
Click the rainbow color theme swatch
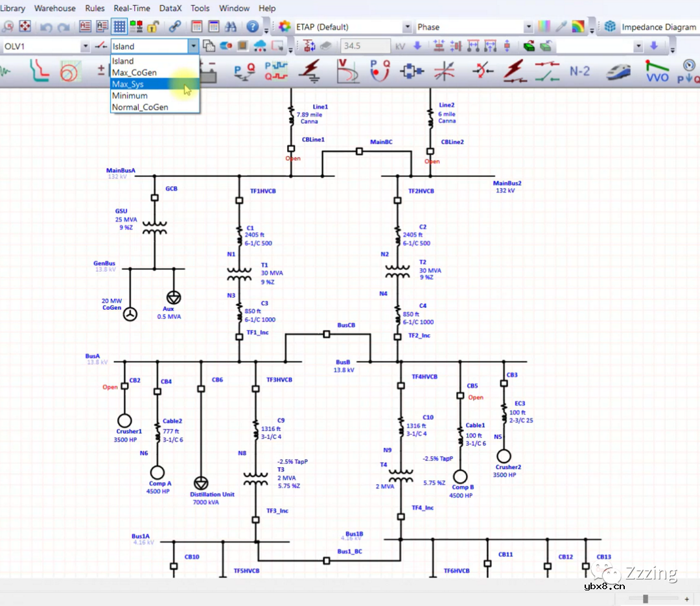[x=577, y=27]
